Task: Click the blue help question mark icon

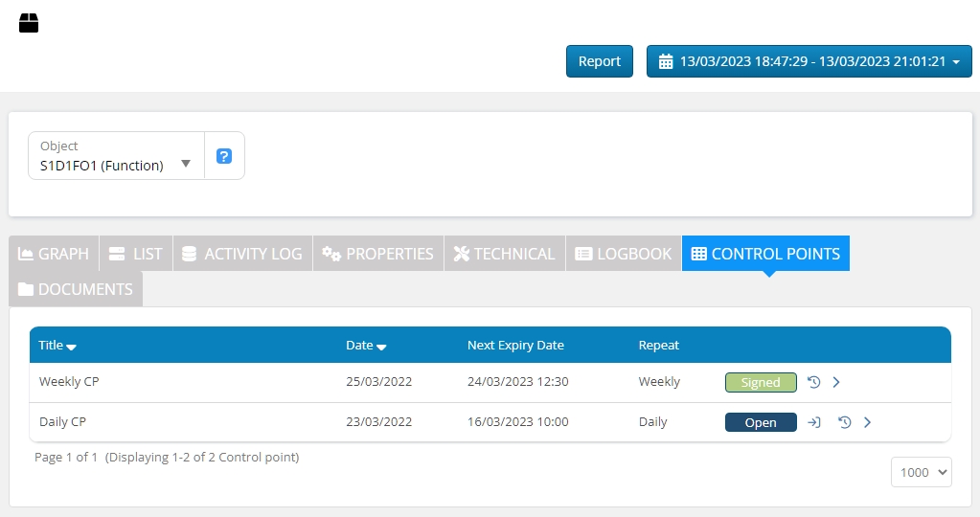Action: point(224,156)
